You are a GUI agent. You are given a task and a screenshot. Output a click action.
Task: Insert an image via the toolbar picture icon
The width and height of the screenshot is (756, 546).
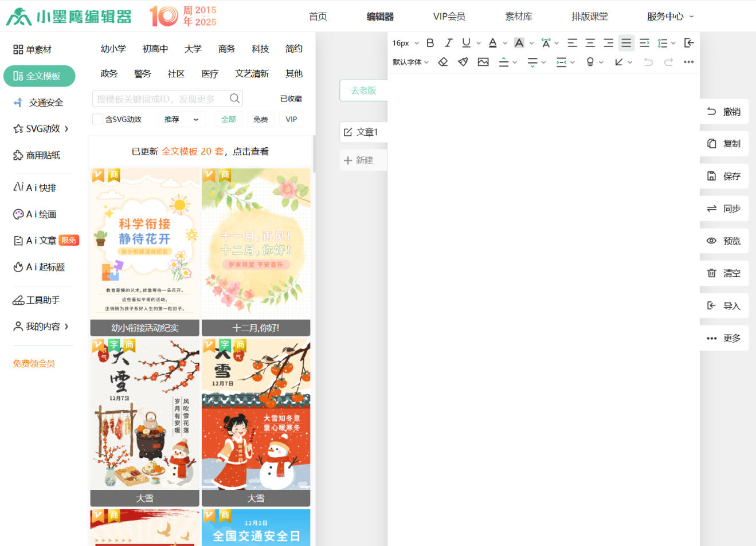tap(483, 62)
